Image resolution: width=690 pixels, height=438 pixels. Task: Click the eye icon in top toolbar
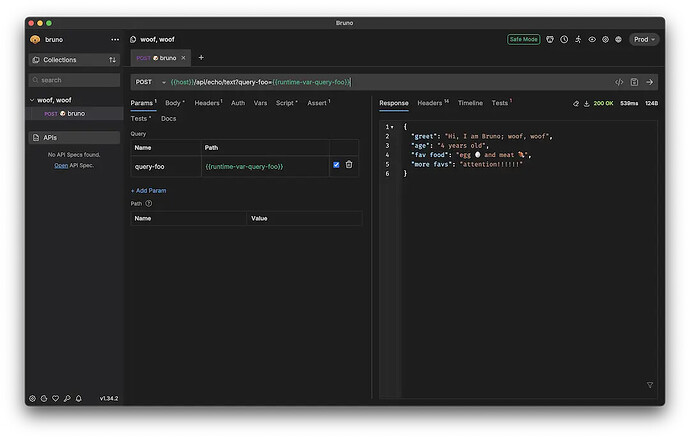(592, 40)
